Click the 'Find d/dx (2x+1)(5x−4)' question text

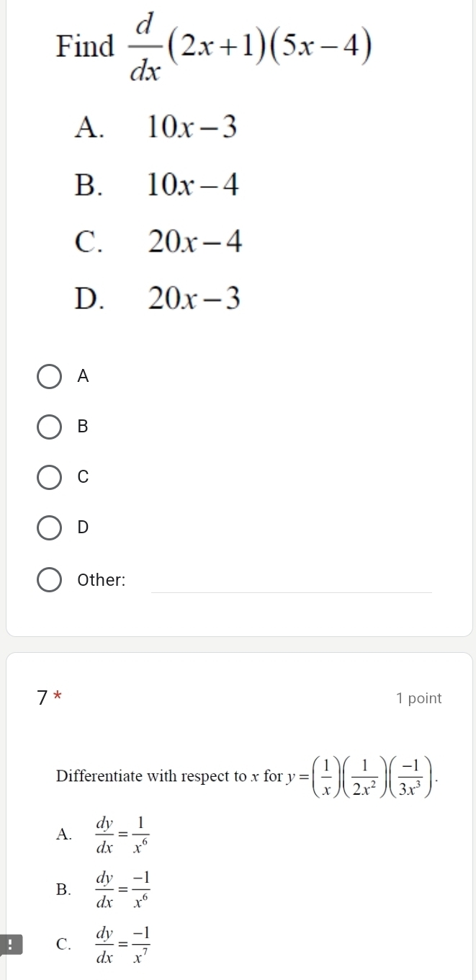click(x=216, y=50)
